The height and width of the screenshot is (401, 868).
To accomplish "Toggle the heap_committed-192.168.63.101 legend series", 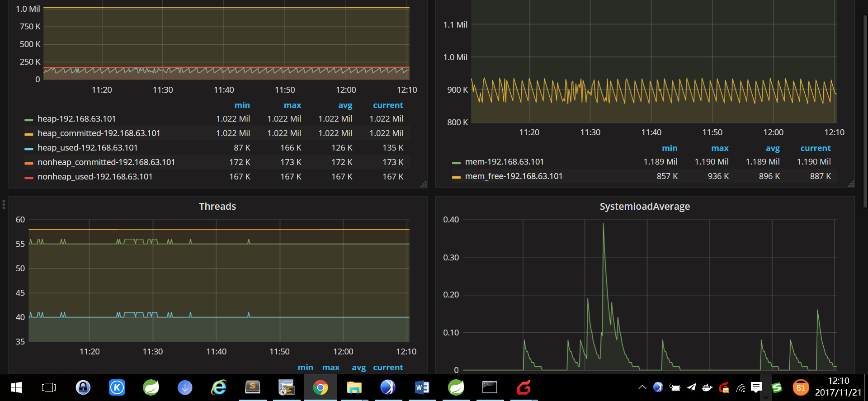I will [99, 133].
